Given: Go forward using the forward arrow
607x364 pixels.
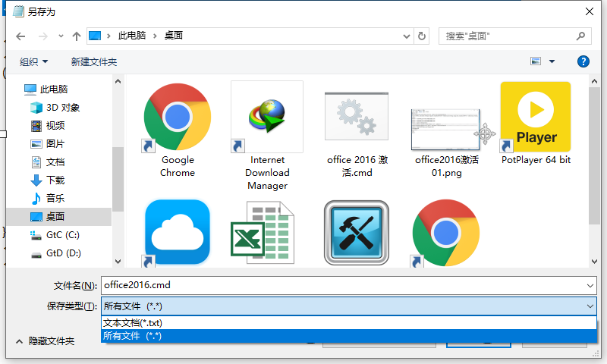Looking at the screenshot, I should (43, 36).
